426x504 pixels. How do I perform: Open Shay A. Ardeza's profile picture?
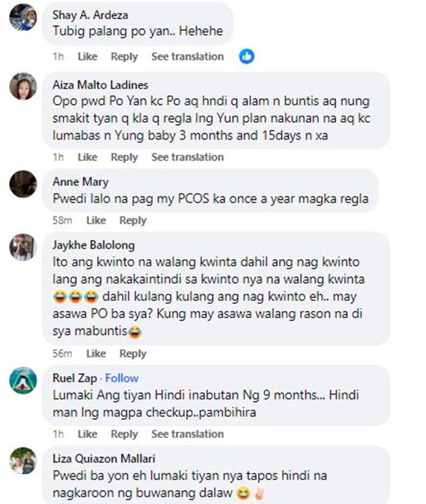23,16
